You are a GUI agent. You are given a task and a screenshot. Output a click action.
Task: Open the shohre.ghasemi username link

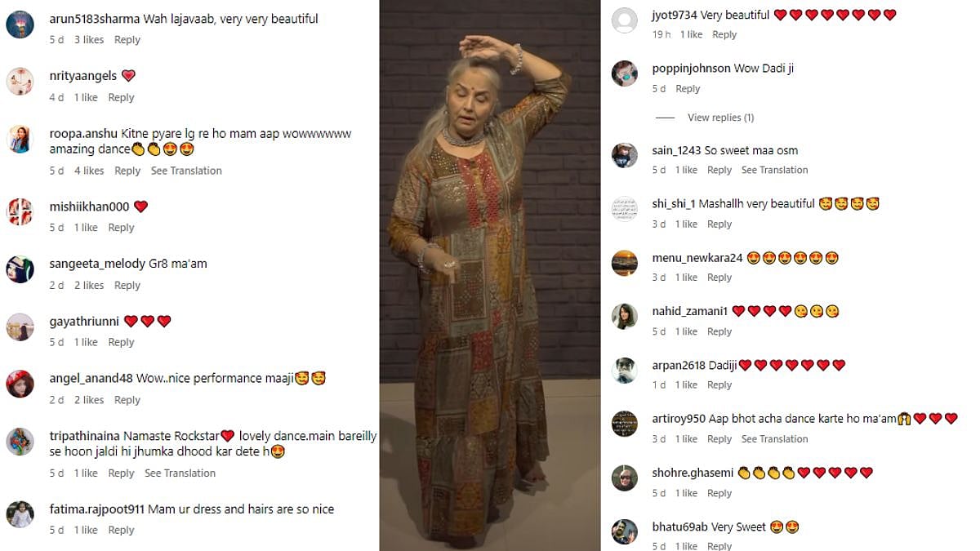click(x=692, y=473)
